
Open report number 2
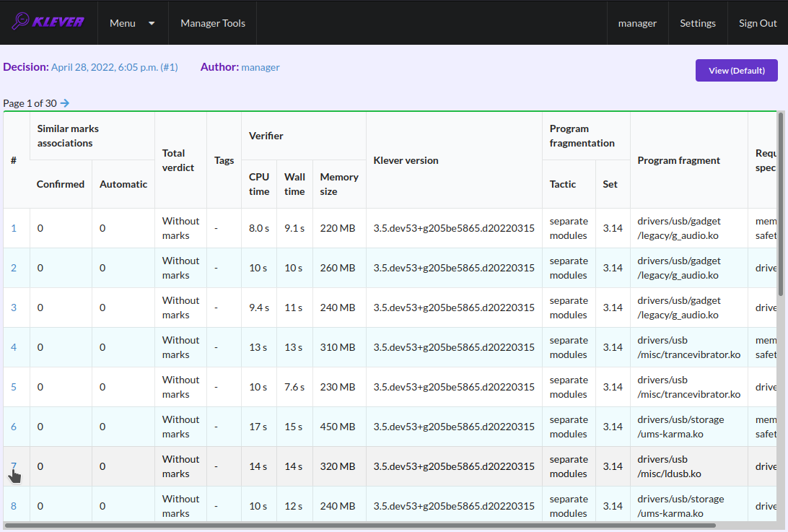click(x=14, y=268)
